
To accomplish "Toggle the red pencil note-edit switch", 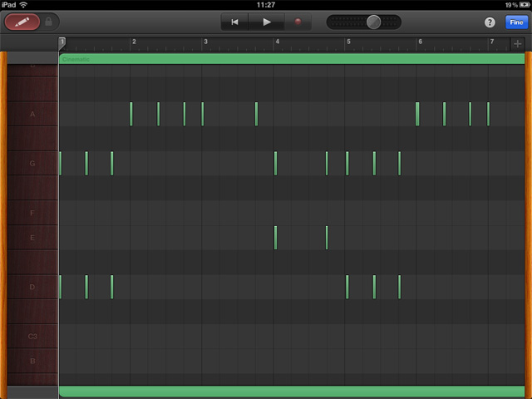I will (22, 22).
